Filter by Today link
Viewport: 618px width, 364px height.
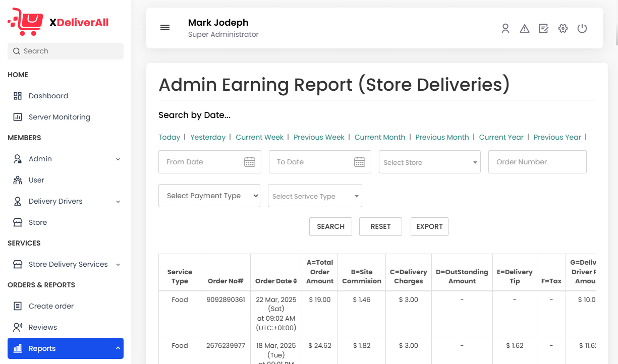[x=169, y=137]
